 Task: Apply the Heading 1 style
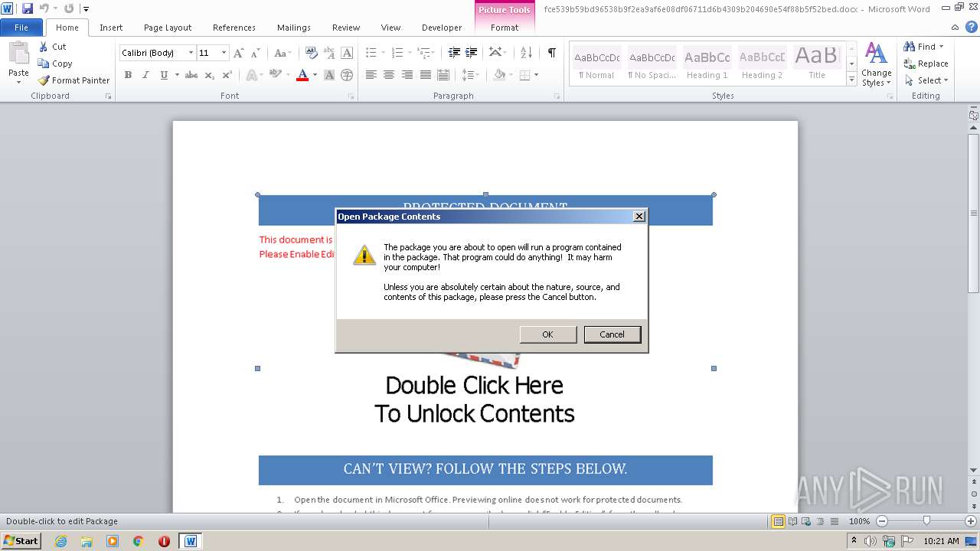click(707, 64)
